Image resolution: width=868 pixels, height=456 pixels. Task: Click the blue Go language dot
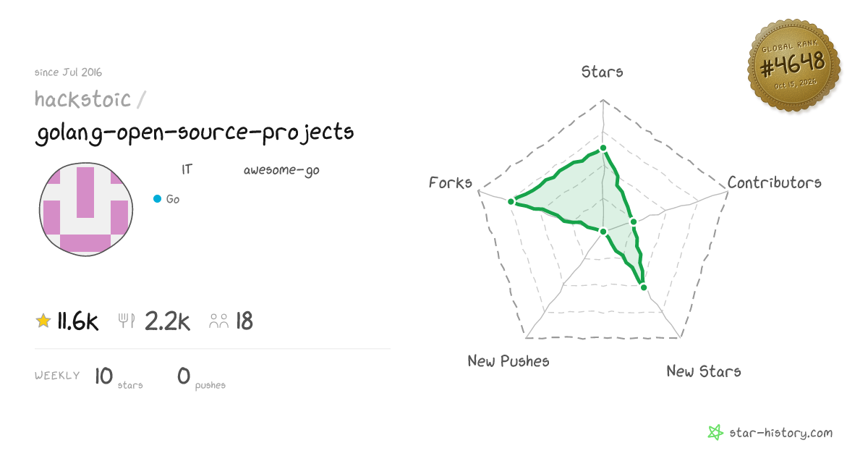(x=157, y=199)
